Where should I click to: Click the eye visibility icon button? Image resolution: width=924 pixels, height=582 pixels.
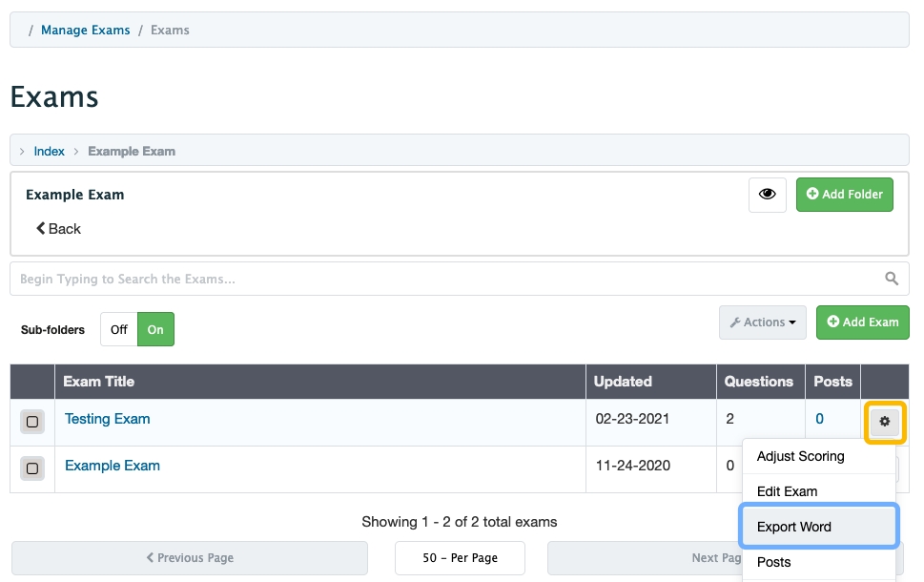click(767, 195)
